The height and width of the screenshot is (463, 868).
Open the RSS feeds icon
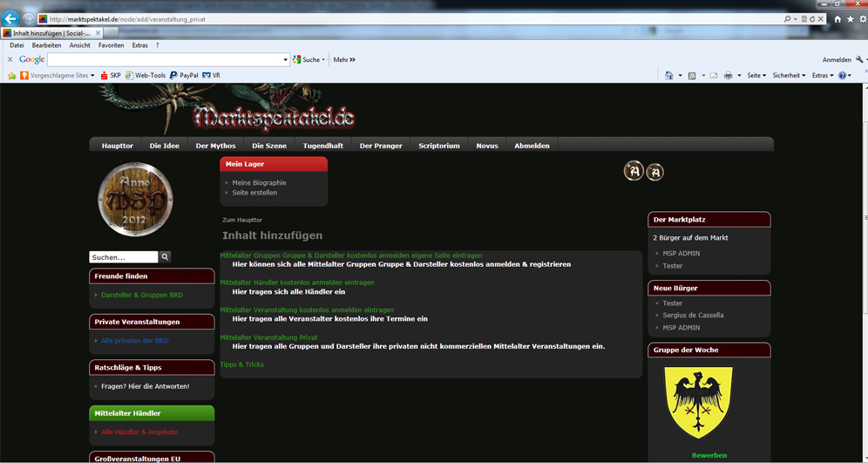point(692,76)
